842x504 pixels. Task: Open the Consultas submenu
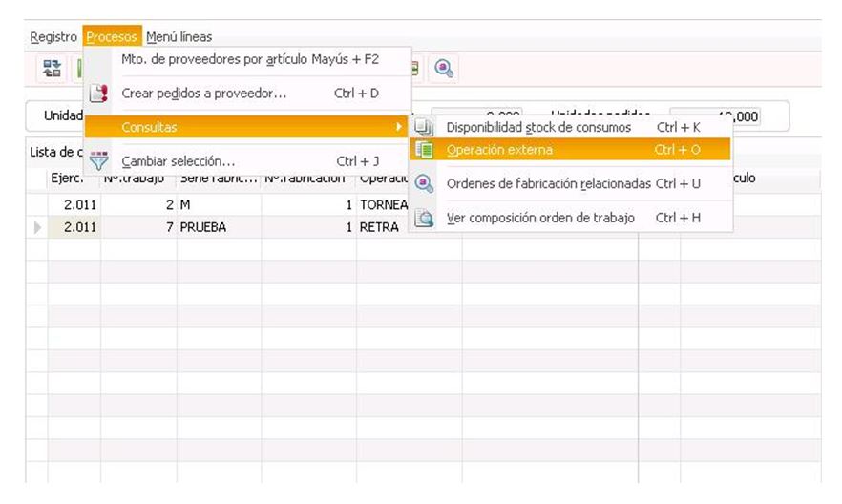coord(246,127)
